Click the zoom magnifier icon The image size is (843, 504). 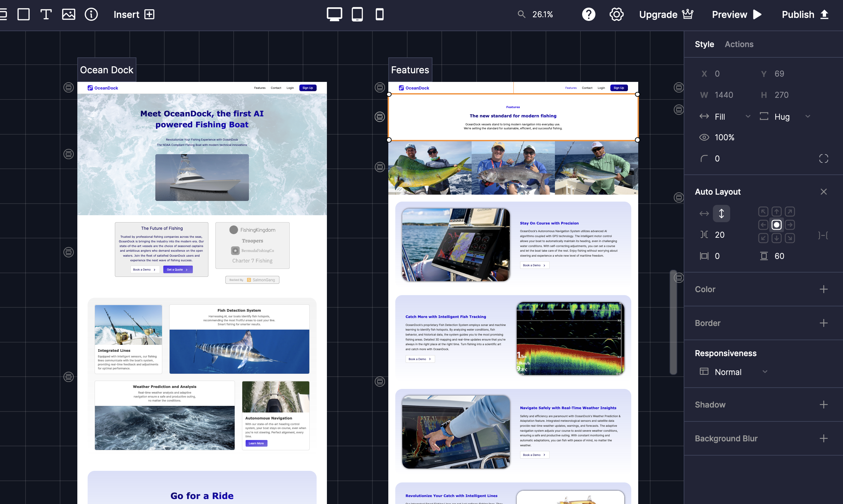coord(521,14)
